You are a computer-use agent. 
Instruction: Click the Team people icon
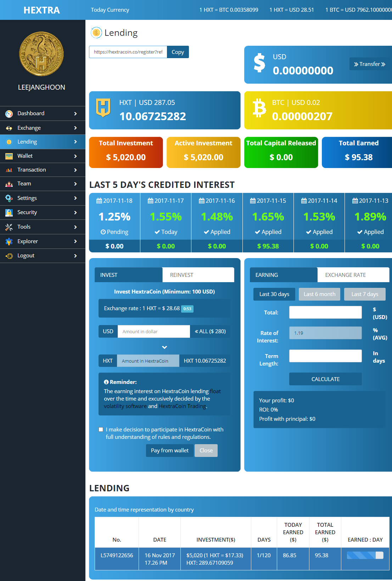click(x=9, y=184)
